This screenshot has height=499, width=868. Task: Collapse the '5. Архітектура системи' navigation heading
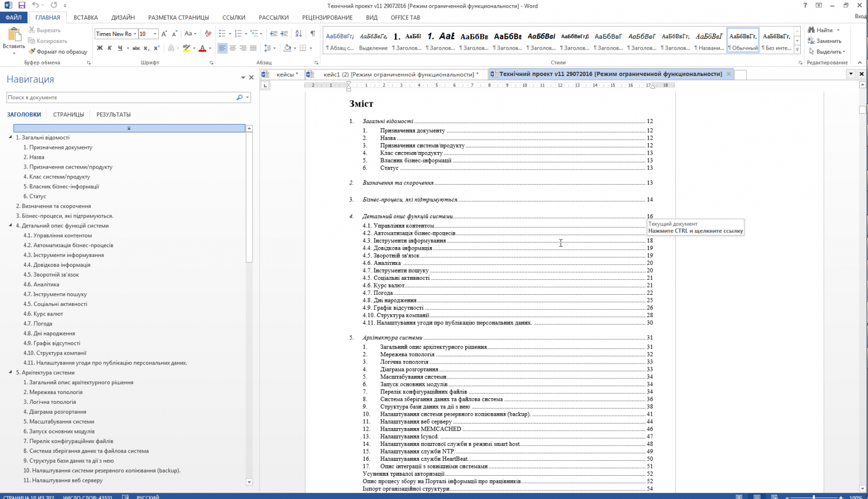click(x=10, y=372)
